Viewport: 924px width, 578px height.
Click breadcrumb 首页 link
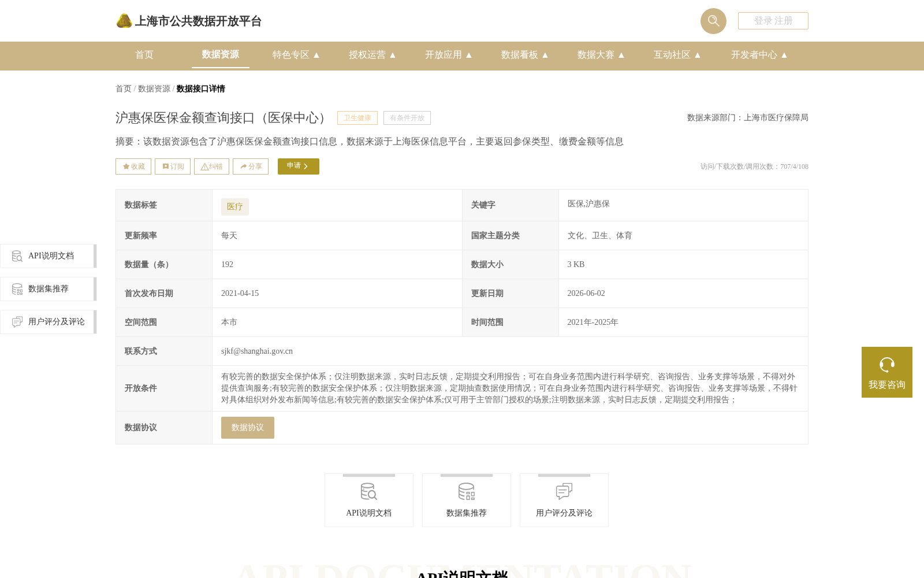(124, 89)
